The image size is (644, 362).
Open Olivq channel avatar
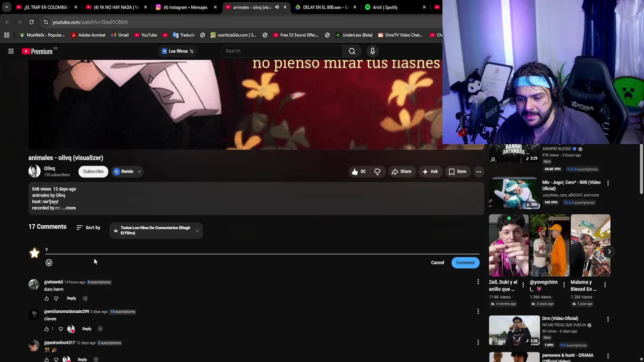[34, 171]
